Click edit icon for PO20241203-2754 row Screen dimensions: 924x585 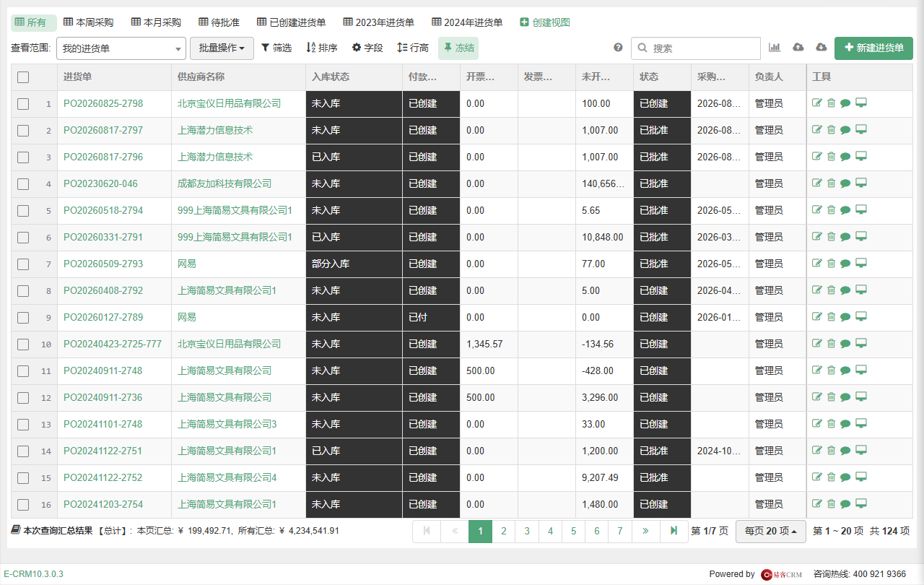tap(817, 504)
